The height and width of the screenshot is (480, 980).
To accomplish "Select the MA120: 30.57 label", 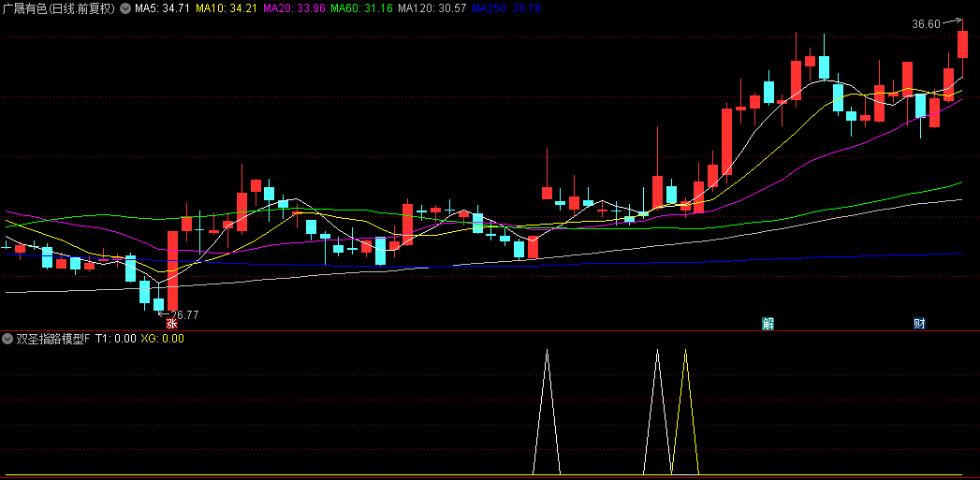I will [431, 8].
